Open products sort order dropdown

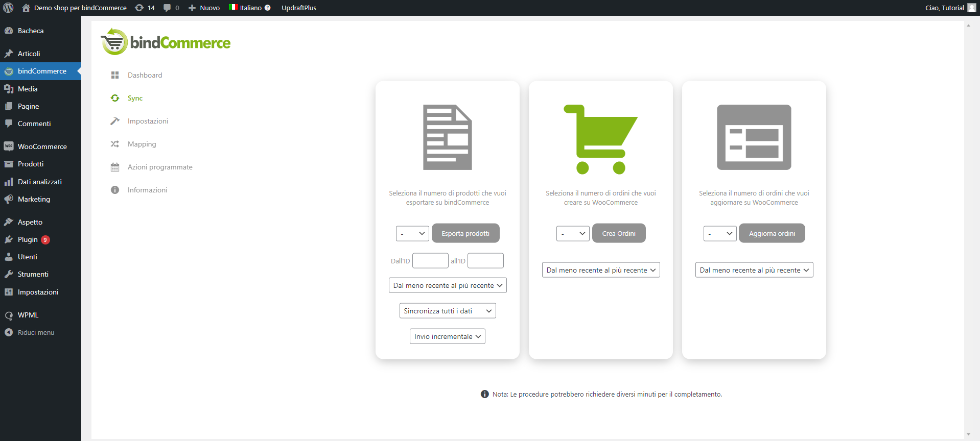pyautogui.click(x=448, y=285)
